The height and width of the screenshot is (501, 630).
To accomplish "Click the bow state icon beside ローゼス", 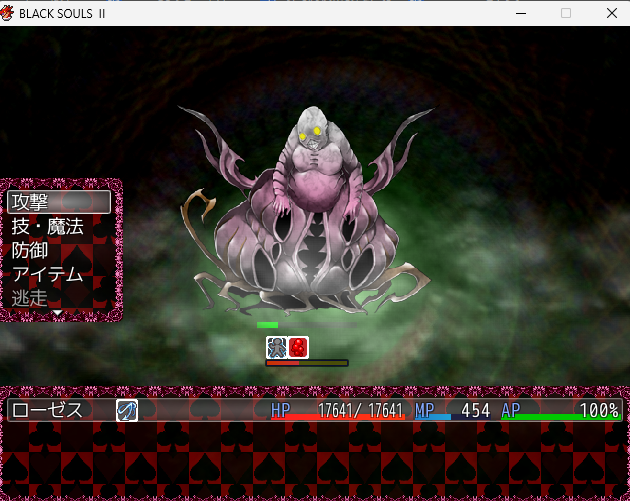I will (127, 410).
